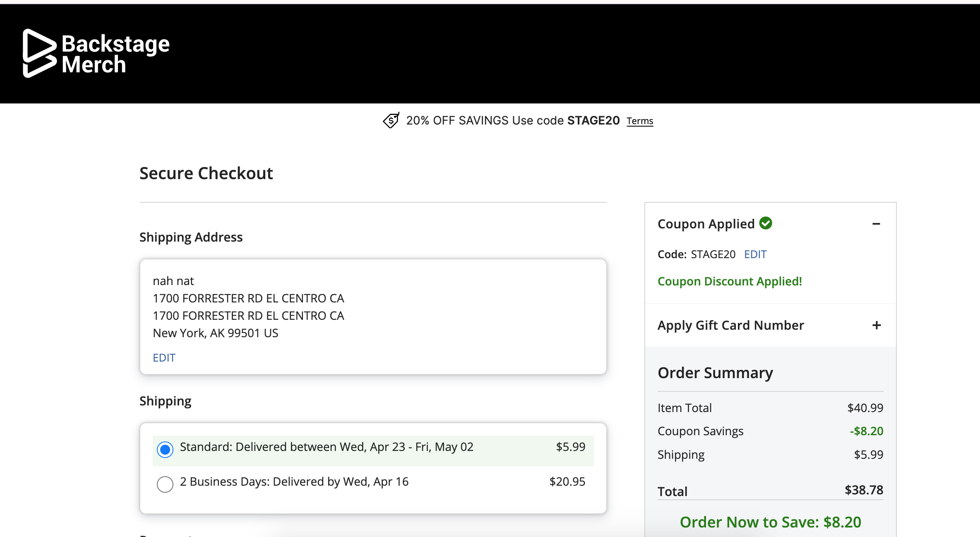Click the discount price-tag icon
Screen dimensions: 980x537
click(391, 120)
